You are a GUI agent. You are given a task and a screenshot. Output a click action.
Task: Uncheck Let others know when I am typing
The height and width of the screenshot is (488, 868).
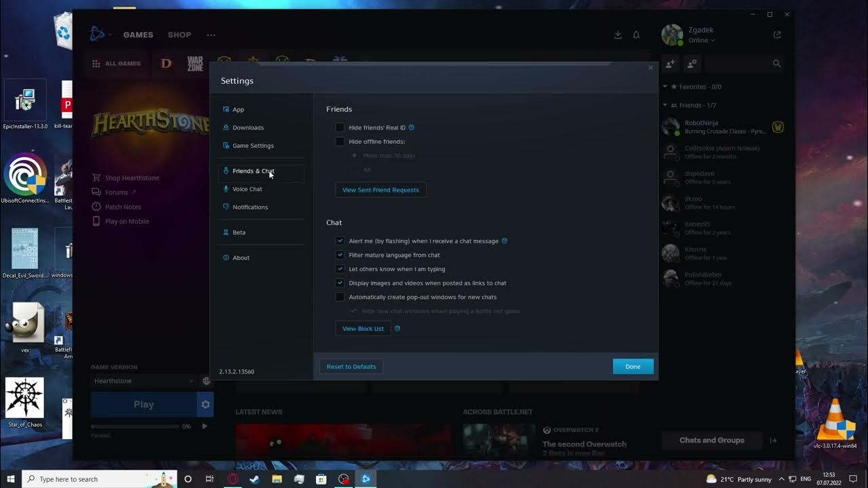tap(340, 269)
